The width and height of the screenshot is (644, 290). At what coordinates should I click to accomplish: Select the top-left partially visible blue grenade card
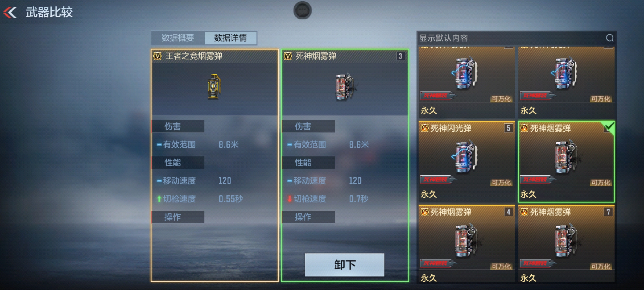pyautogui.click(x=467, y=83)
